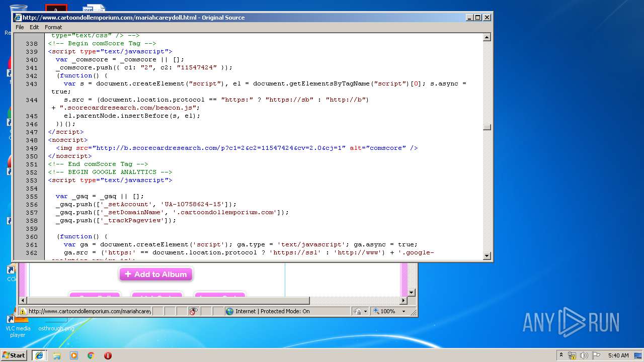This screenshot has height=362, width=644.
Task: Expand the zoom level dropdown arrow
Action: (404, 311)
